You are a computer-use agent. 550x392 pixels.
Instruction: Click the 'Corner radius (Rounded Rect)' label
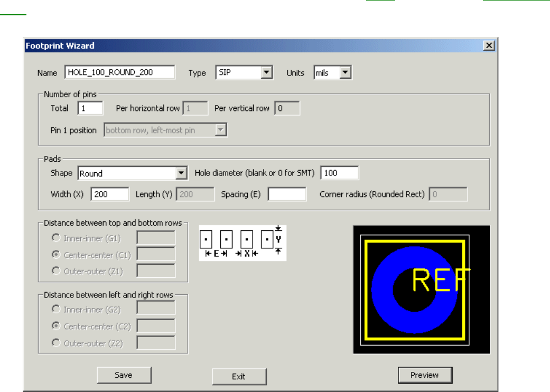(372, 194)
